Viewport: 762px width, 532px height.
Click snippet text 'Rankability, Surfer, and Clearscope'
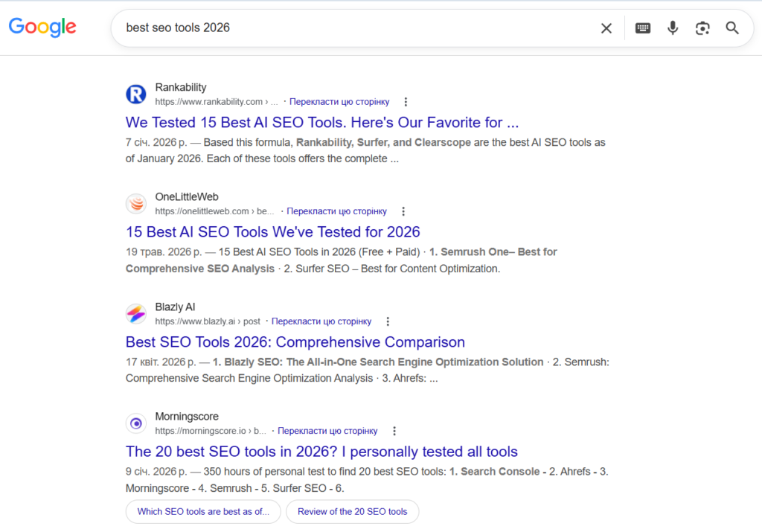point(383,142)
